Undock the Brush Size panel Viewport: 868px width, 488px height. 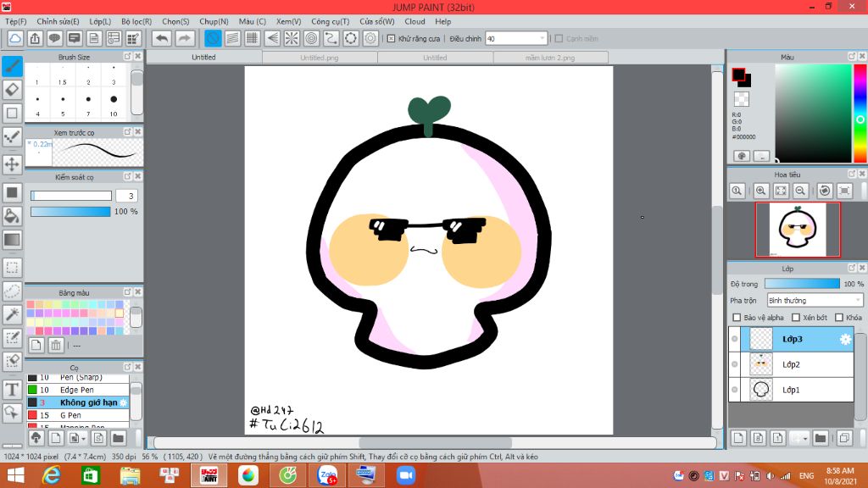click(x=127, y=57)
